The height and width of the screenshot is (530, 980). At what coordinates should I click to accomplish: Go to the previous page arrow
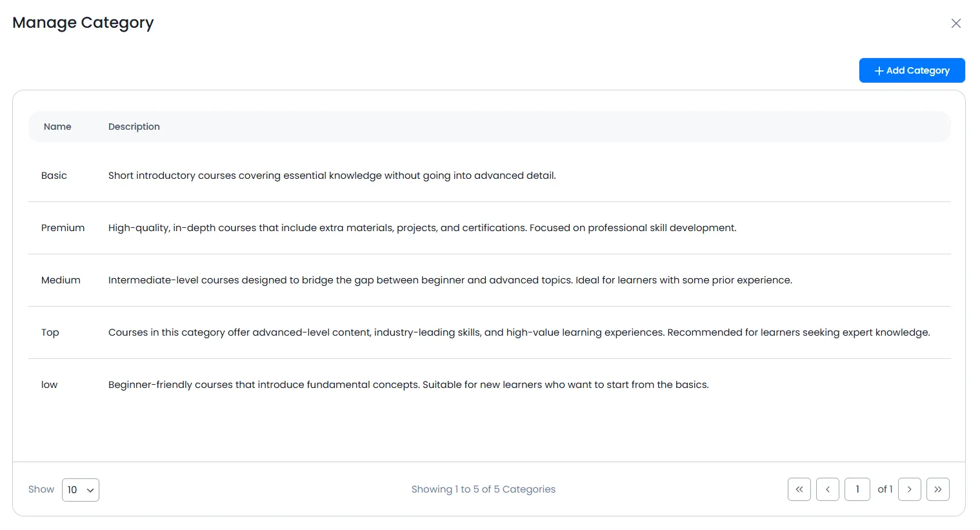pyautogui.click(x=827, y=489)
